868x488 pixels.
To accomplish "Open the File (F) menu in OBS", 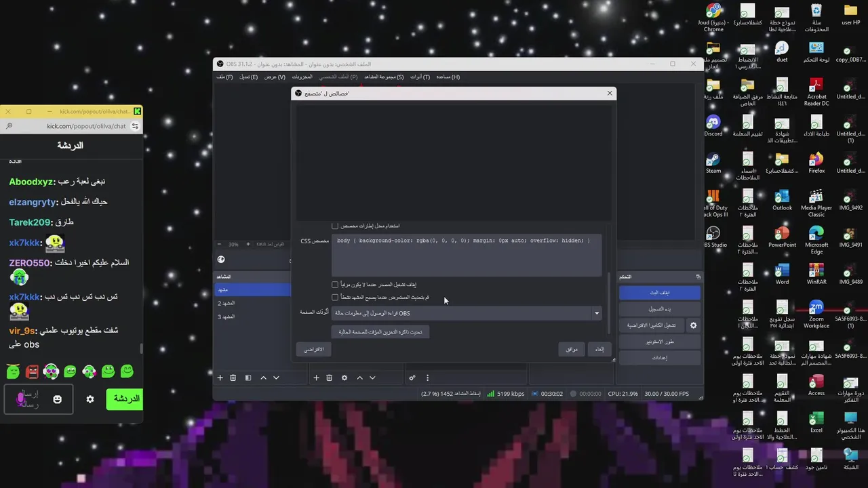I will coord(224,77).
